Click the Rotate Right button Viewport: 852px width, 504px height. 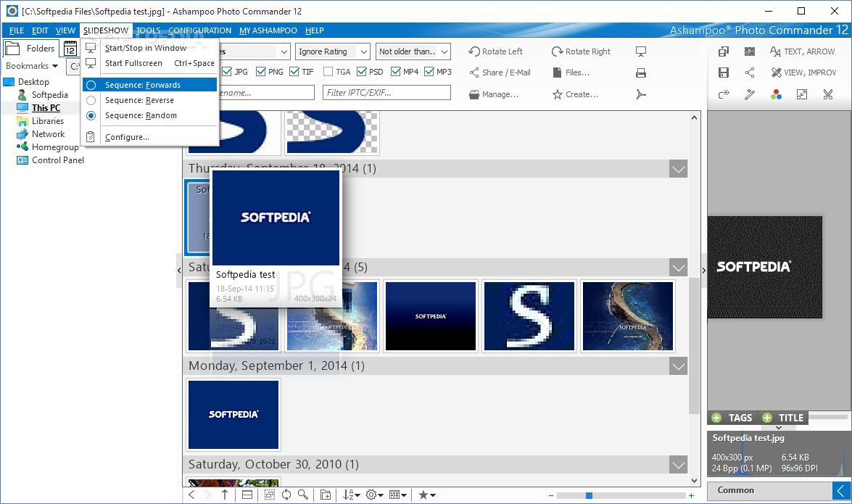(581, 51)
